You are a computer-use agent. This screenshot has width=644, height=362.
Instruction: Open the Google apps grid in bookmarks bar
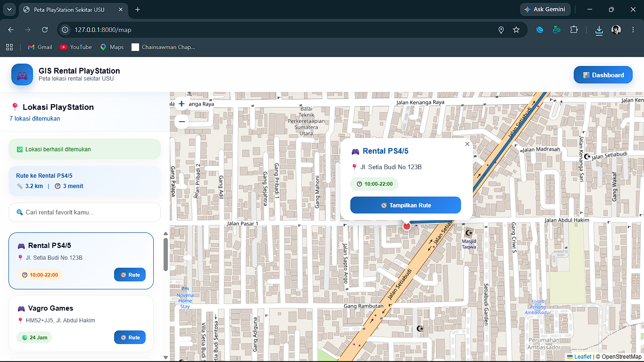coord(9,47)
